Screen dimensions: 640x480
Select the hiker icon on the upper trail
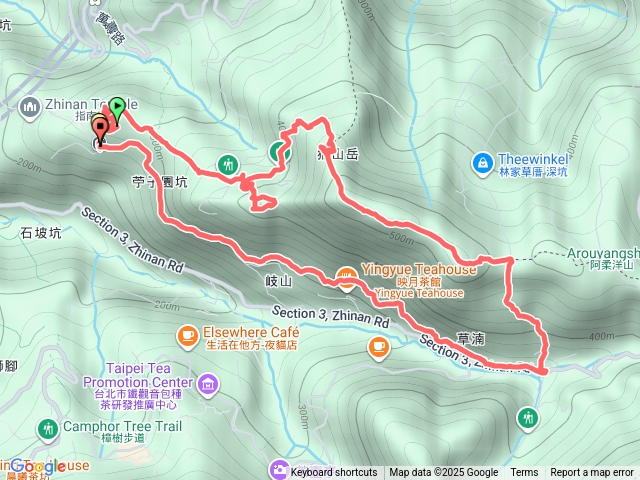(x=228, y=164)
